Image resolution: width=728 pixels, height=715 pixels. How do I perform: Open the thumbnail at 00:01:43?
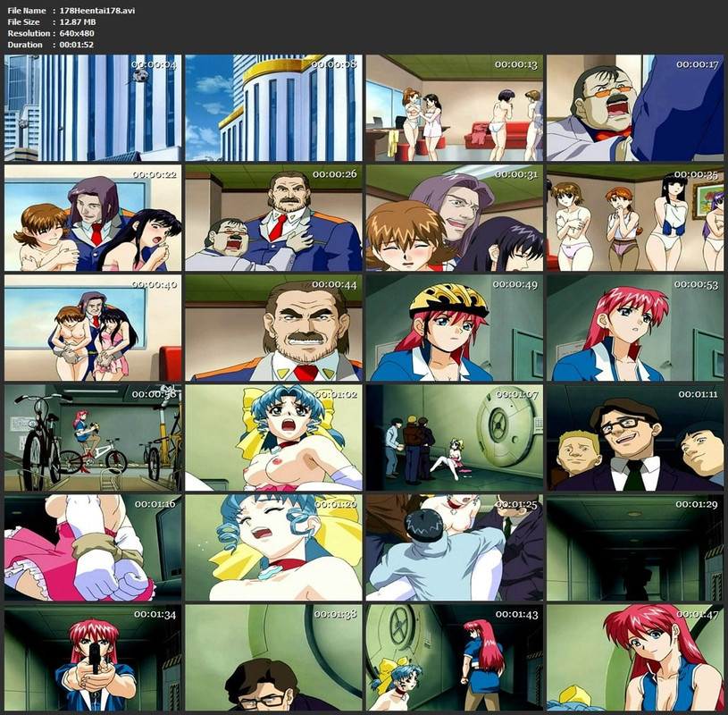[x=454, y=658]
